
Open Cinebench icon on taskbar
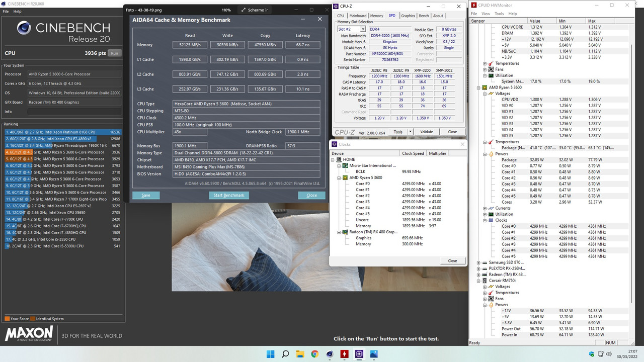pyautogui.click(x=330, y=354)
